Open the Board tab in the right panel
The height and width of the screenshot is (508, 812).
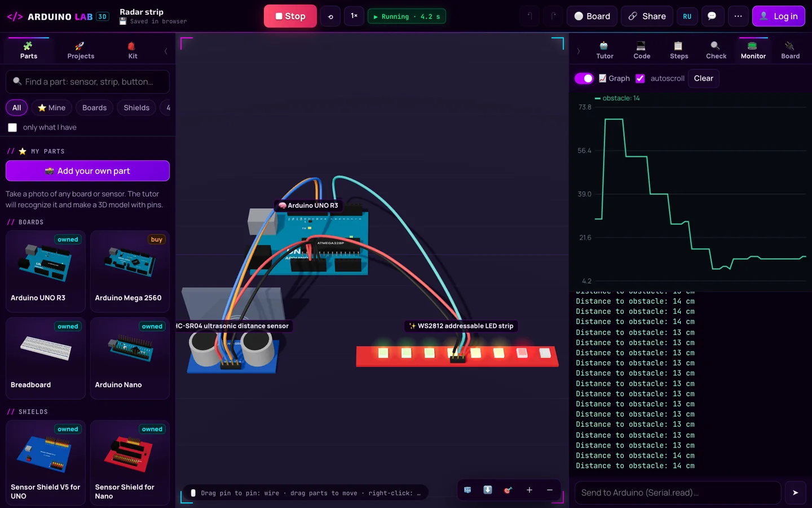tap(790, 50)
